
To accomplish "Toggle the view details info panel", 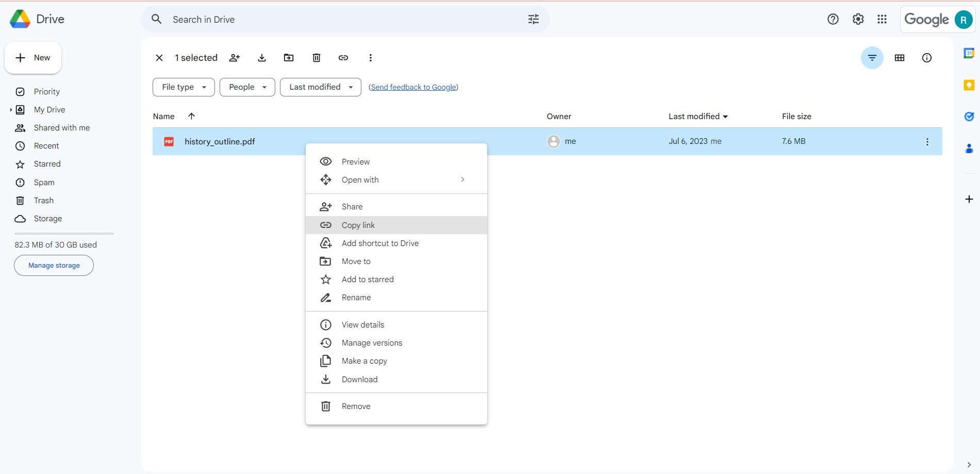I will [927, 58].
